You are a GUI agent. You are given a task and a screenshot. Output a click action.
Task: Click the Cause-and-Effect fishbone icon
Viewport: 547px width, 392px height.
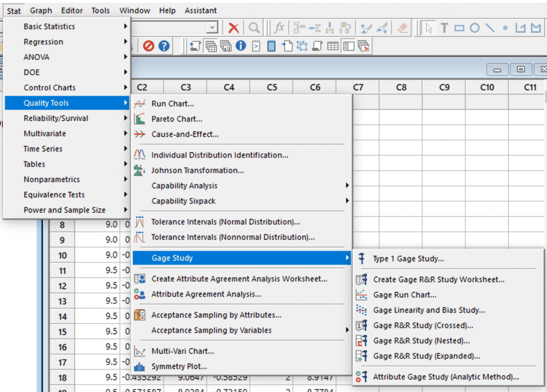pos(139,134)
